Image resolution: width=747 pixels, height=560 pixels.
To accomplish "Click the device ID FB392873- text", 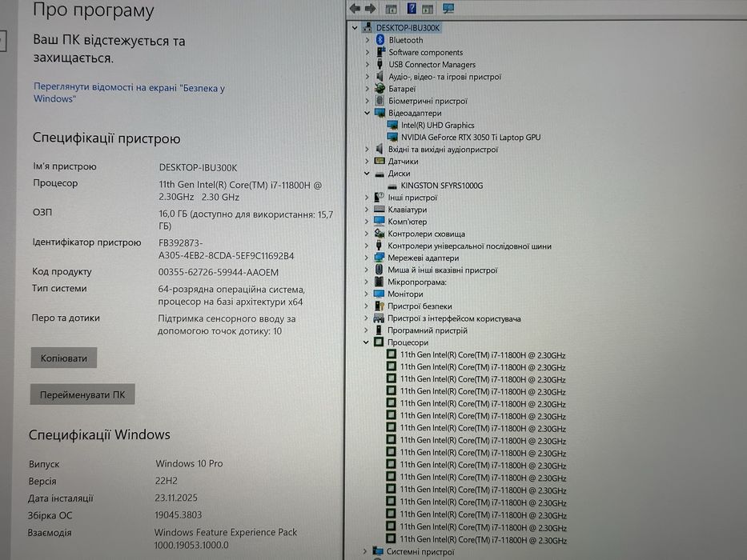I will click(181, 243).
